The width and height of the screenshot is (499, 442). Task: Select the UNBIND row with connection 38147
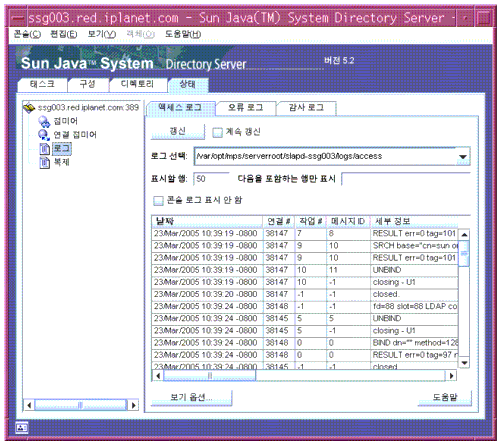click(x=305, y=270)
